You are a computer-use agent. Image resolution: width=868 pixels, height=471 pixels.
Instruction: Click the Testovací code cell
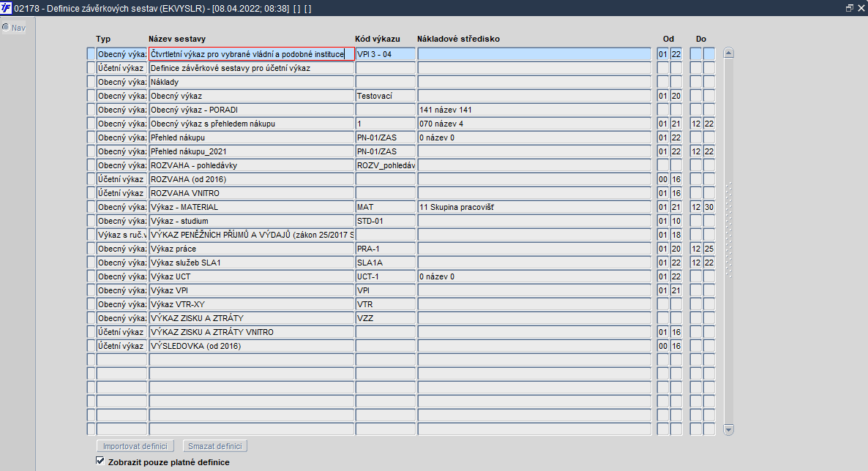tap(385, 96)
